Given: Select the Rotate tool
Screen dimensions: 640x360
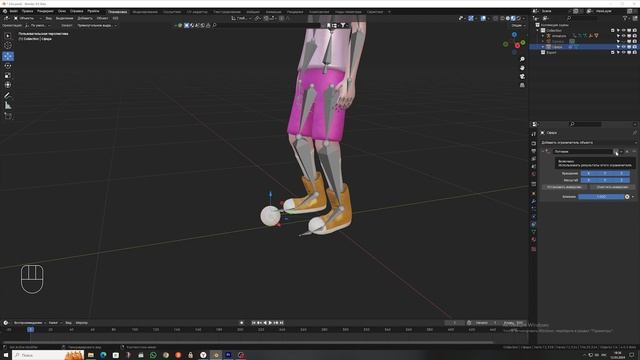Looking at the screenshot, I should click(x=8, y=66).
